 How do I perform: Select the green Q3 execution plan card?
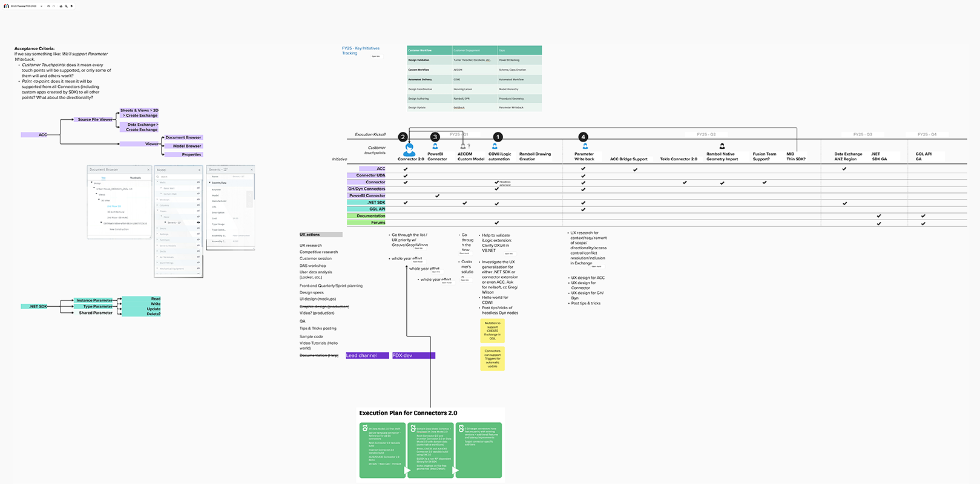tap(478, 451)
